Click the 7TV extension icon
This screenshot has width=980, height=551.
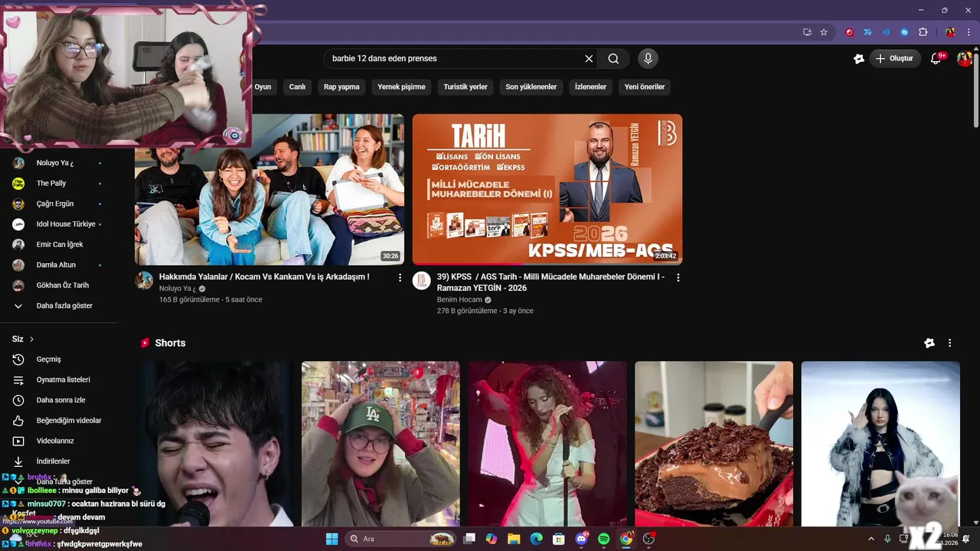click(867, 32)
